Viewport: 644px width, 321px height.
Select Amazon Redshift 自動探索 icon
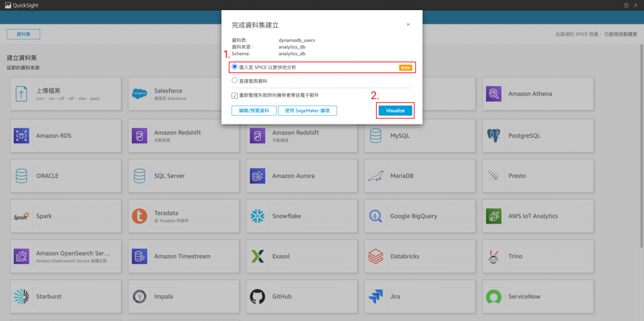click(139, 136)
